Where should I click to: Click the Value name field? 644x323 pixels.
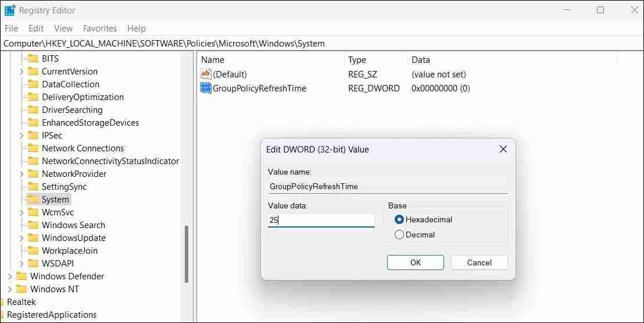pyautogui.click(x=388, y=186)
